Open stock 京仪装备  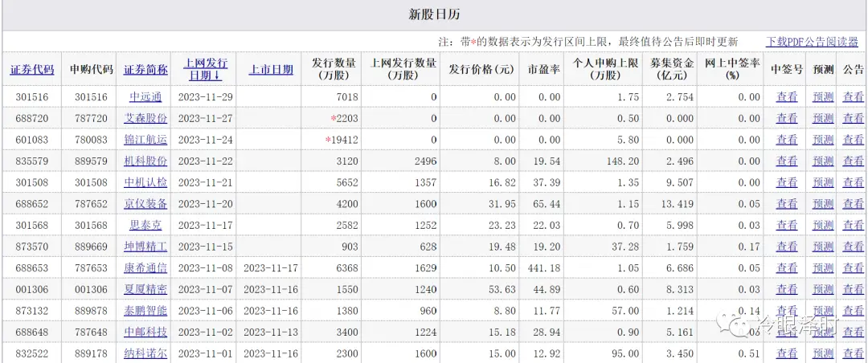pos(145,204)
